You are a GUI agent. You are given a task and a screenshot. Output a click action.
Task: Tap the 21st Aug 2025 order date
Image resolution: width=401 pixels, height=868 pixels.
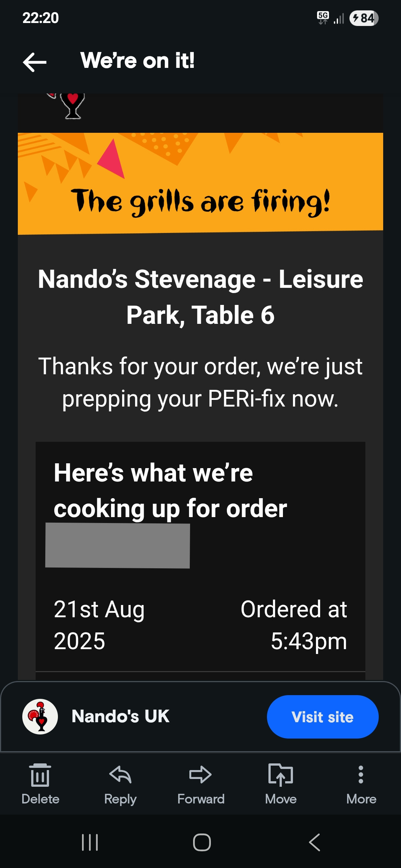click(x=99, y=625)
